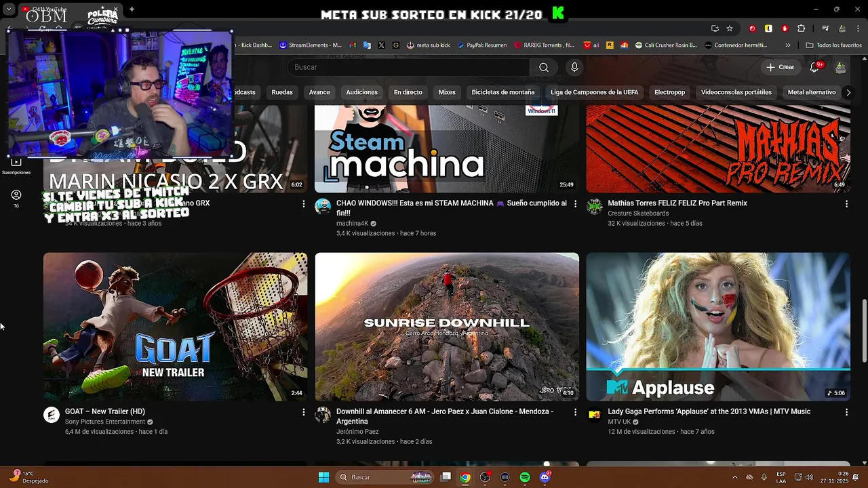The width and height of the screenshot is (868, 488).
Task: Open the Gmail bookmark
Action: coord(353,45)
